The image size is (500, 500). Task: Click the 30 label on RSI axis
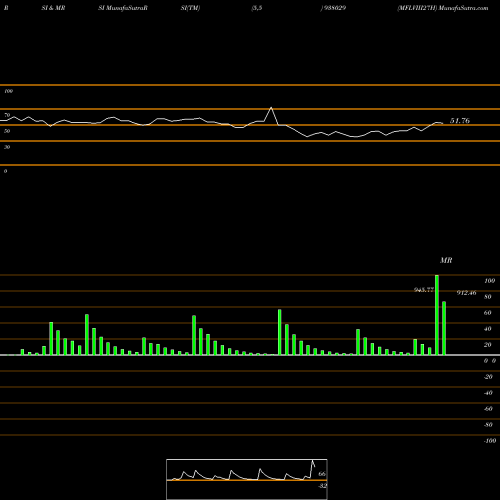click(x=7, y=147)
